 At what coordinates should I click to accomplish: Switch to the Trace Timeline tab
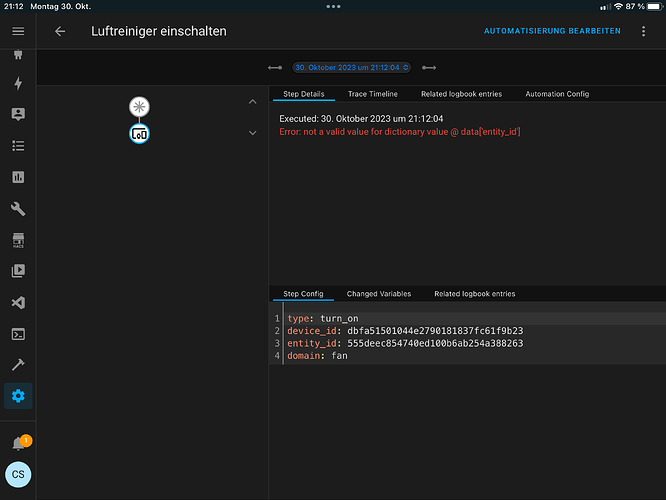pos(373,94)
